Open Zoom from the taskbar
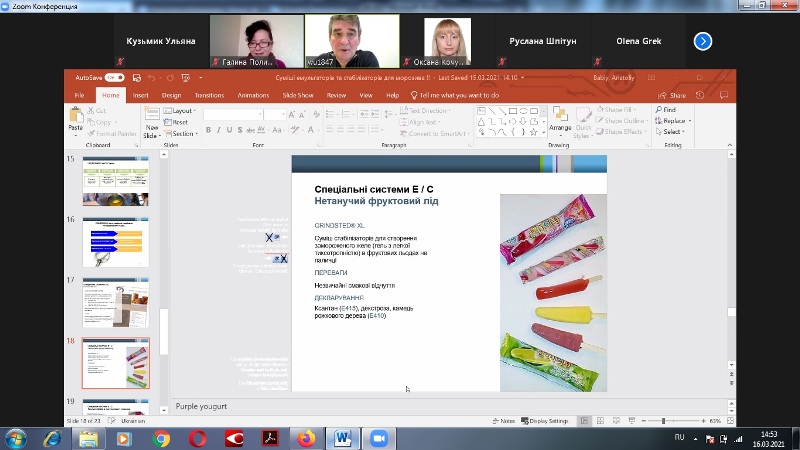This screenshot has height=450, width=800. (x=379, y=439)
